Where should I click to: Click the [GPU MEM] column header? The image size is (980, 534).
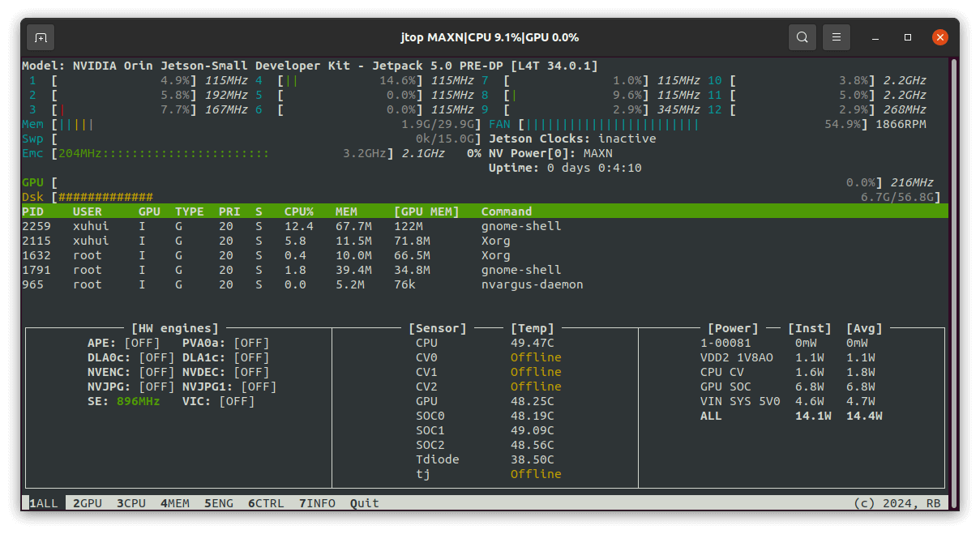426,211
